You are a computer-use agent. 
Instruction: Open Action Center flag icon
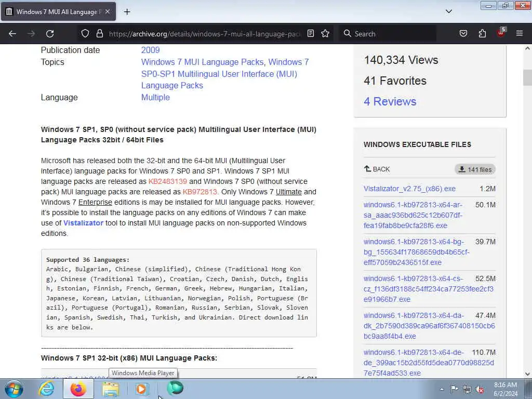point(454,389)
